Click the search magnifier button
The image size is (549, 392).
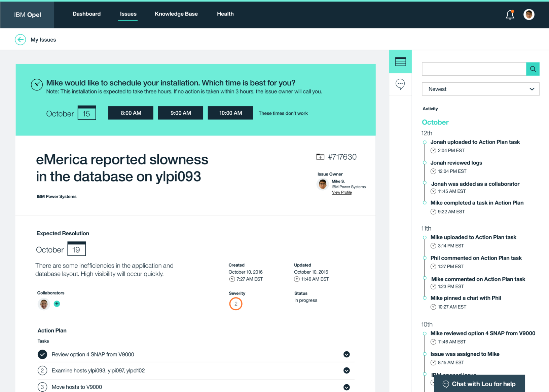click(x=533, y=69)
